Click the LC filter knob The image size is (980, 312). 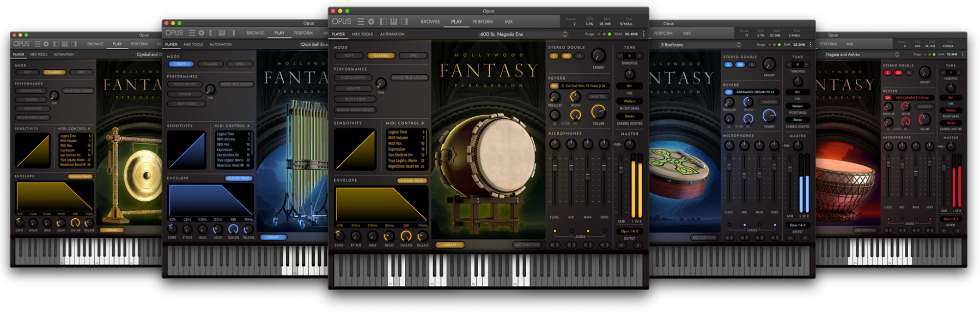[x=555, y=115]
